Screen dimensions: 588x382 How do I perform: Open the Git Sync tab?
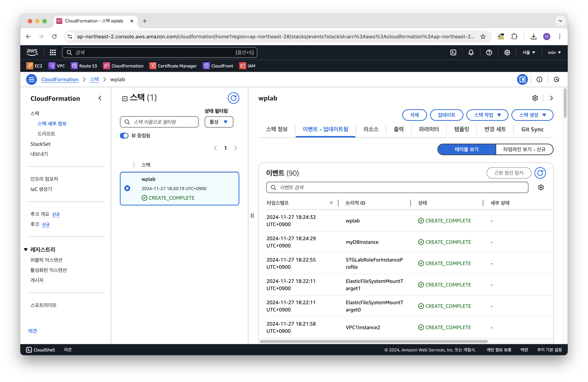[x=532, y=129]
